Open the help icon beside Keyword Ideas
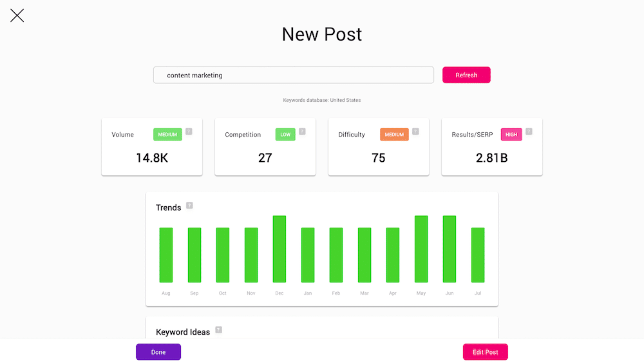This screenshot has width=644, height=363. [x=218, y=329]
